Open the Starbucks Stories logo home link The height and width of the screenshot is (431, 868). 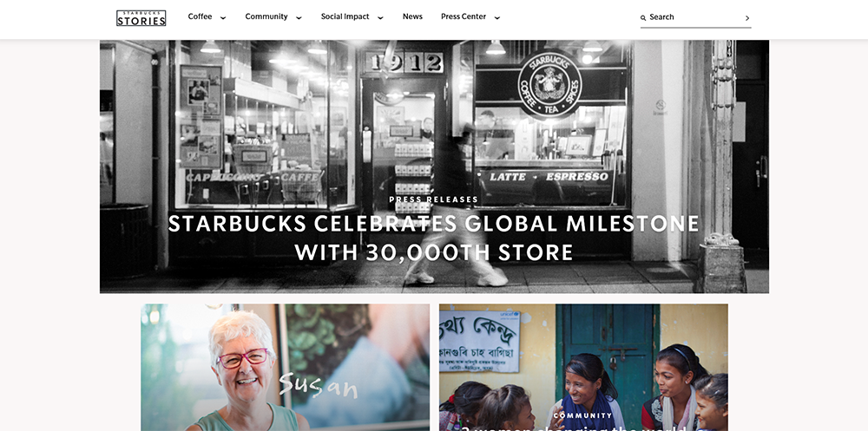pos(141,18)
